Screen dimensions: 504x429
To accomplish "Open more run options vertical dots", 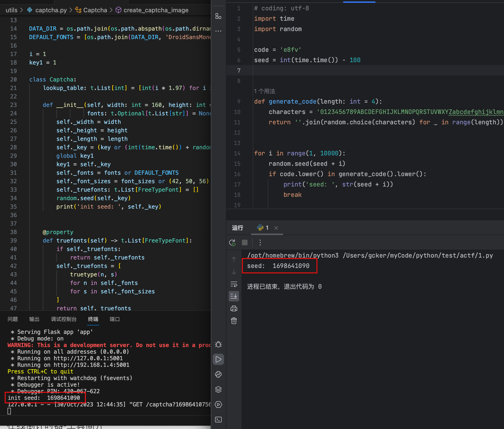I will [x=260, y=243].
